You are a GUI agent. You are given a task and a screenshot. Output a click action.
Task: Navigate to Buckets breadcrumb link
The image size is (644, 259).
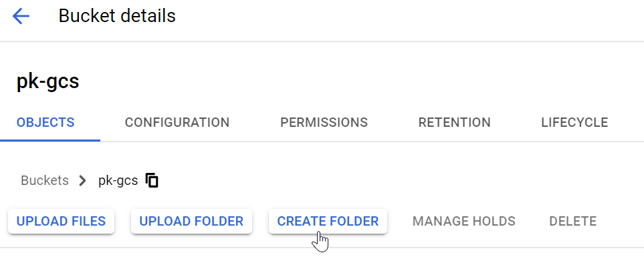45,180
